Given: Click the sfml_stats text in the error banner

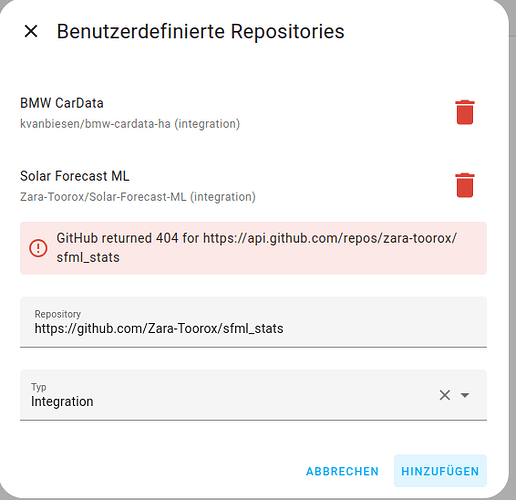Looking at the screenshot, I should pos(88,258).
